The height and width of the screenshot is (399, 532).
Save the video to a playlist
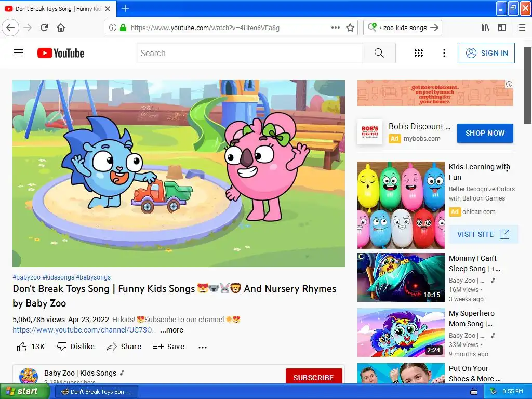point(169,347)
